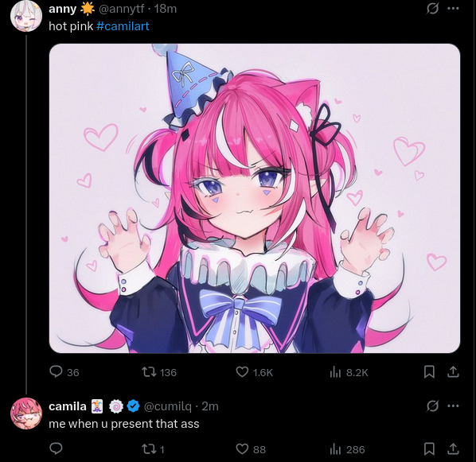Bookmark camila's reply

[429, 449]
